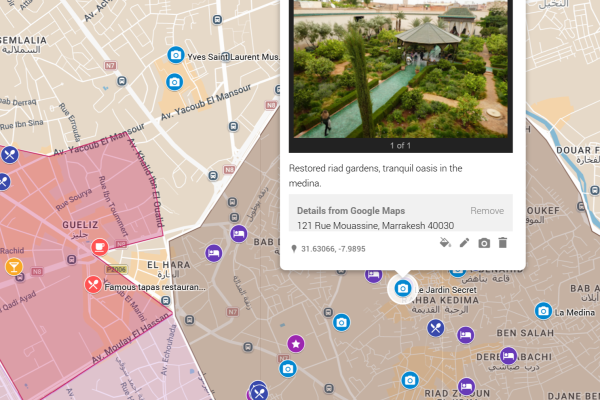Click the EL HARA neighborhood label

(169, 264)
